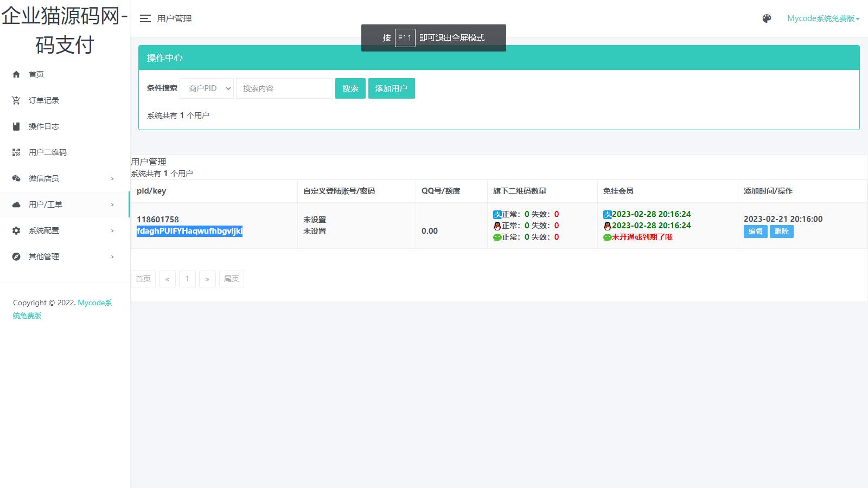Click the shopping cart icon for 订单记录
Image resolution: width=868 pixels, height=488 pixels.
click(16, 100)
